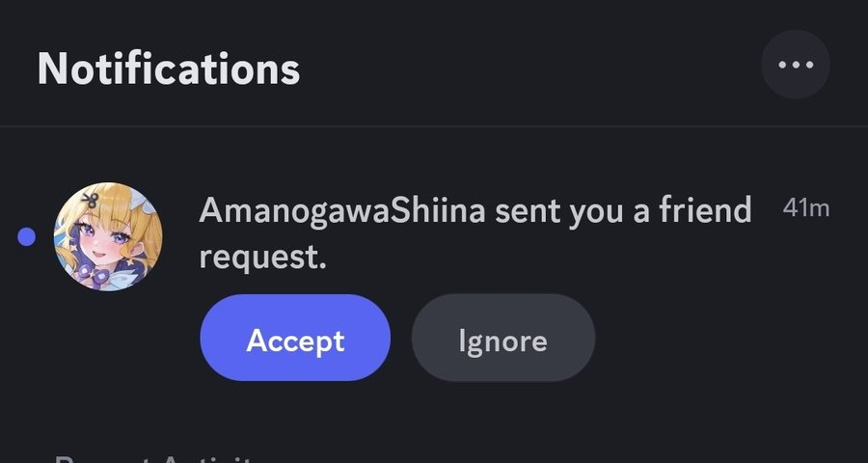
Task: Click the 41m timestamp
Action: point(806,208)
